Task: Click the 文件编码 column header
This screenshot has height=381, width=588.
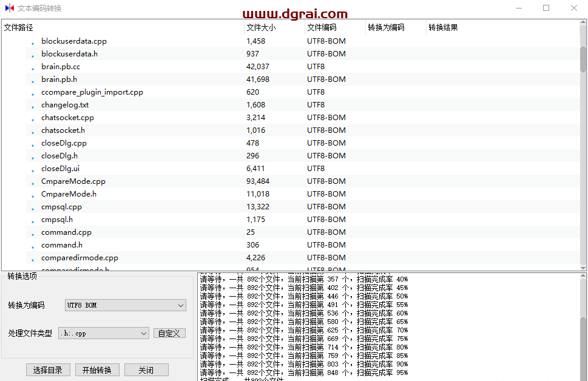Action: pyautogui.click(x=334, y=27)
